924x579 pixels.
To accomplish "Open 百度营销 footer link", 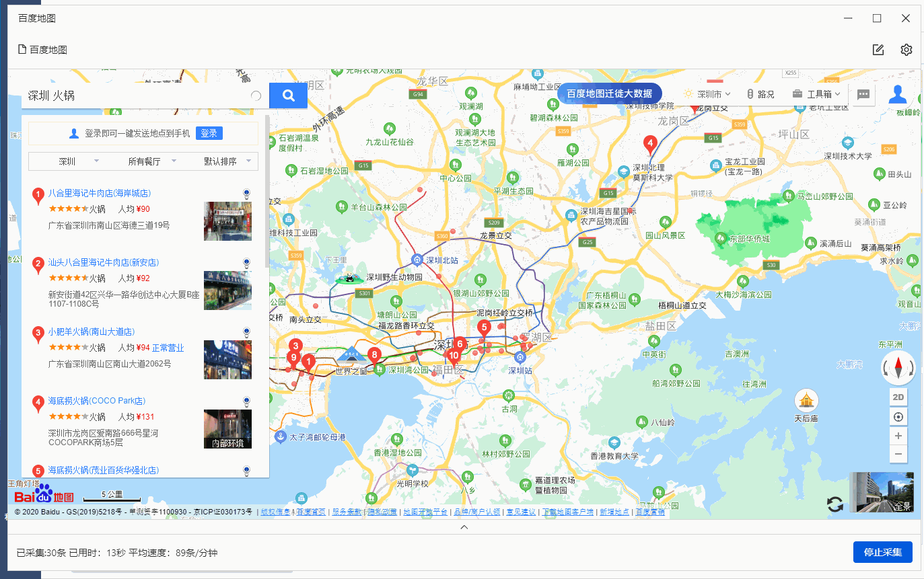I will pyautogui.click(x=651, y=512).
